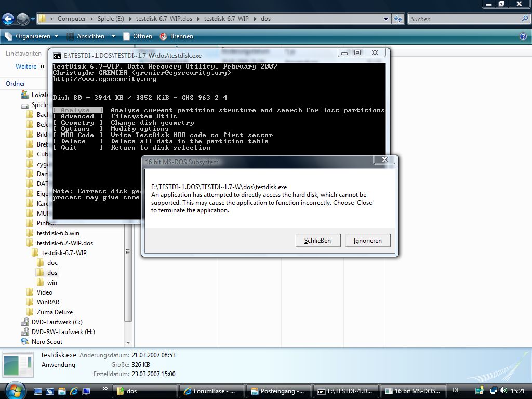Click the Zuma Deluxe folder icon
Screen dimensions: 532x399
coord(30,312)
